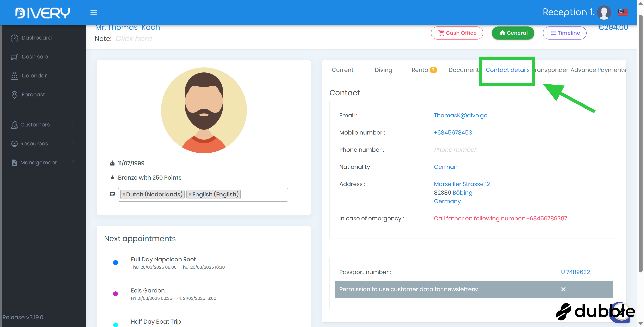The height and width of the screenshot is (327, 644).
Task: Switch to the Diving tab
Action: click(x=383, y=70)
